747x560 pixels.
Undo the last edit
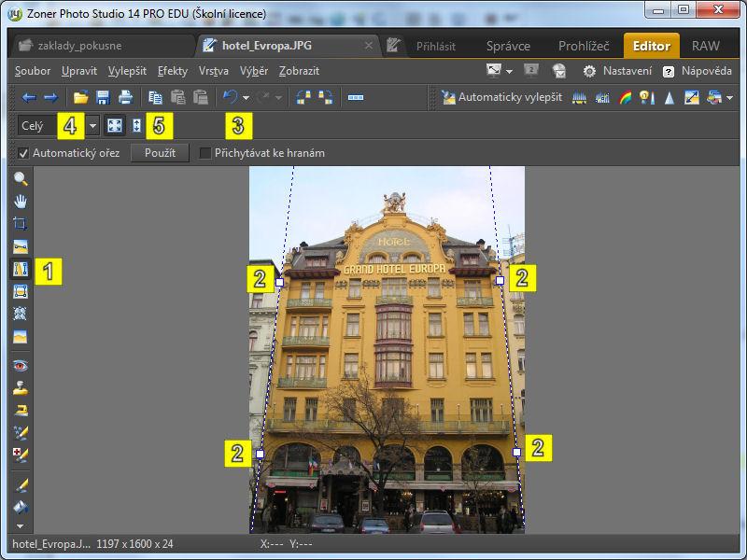coord(231,98)
